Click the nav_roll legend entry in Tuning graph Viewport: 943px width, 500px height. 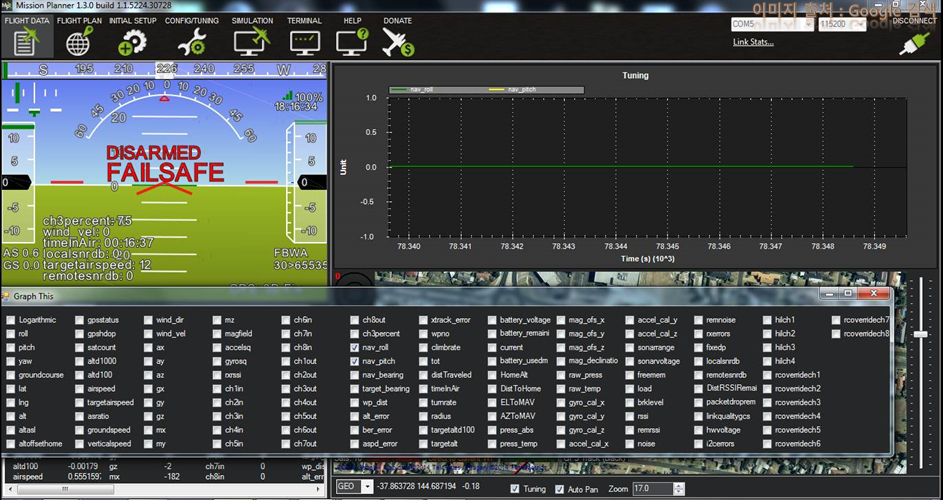click(x=413, y=90)
